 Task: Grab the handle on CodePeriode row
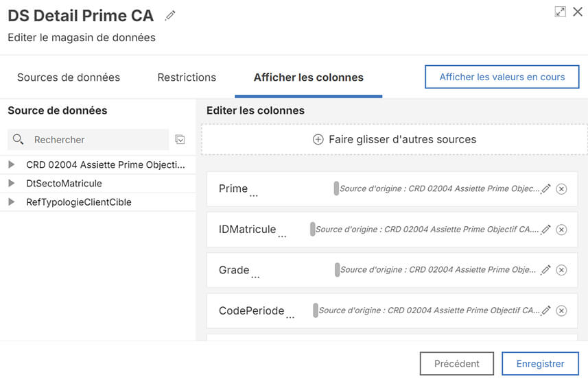(316, 310)
